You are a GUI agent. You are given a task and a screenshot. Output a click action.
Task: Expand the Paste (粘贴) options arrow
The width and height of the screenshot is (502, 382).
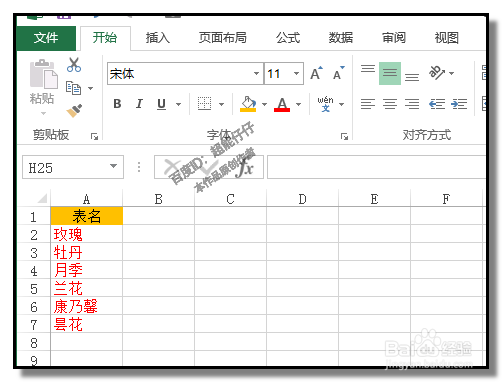click(44, 113)
